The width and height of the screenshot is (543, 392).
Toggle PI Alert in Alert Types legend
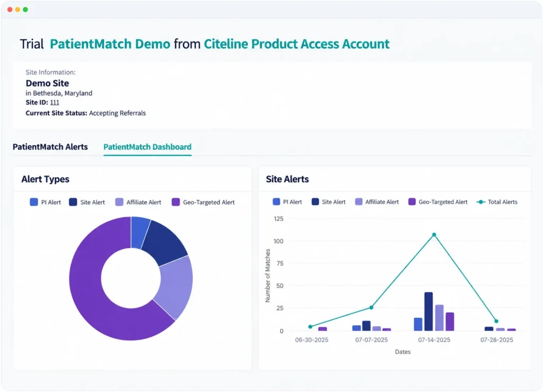46,202
